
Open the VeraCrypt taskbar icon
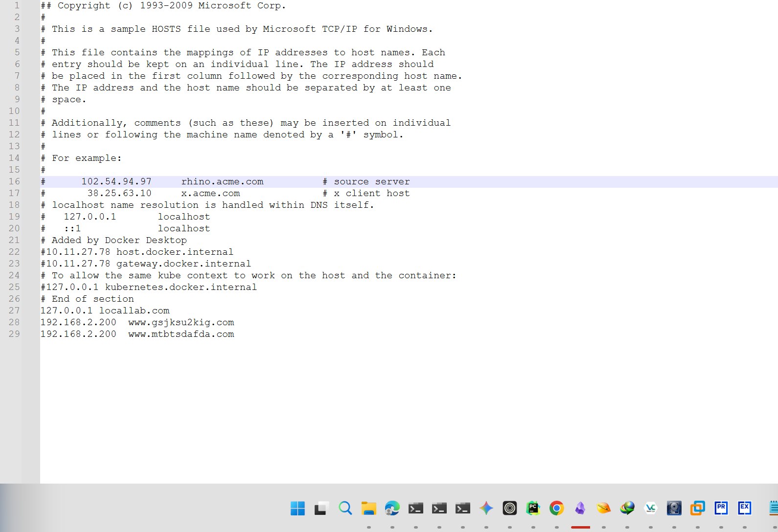click(x=650, y=509)
